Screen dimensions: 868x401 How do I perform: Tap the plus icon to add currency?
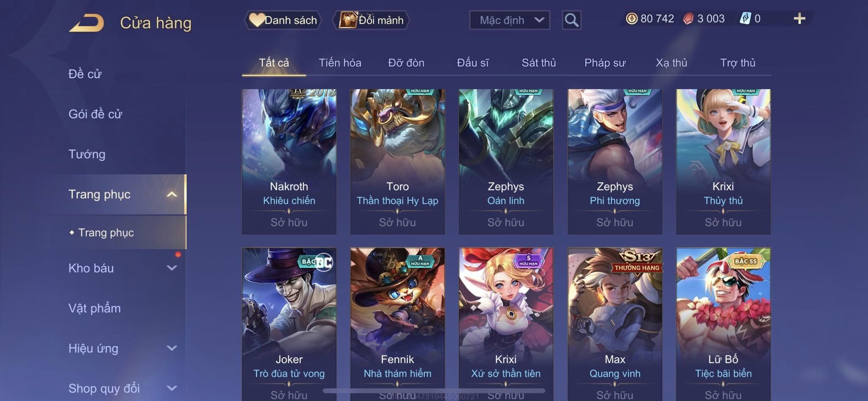point(799,19)
